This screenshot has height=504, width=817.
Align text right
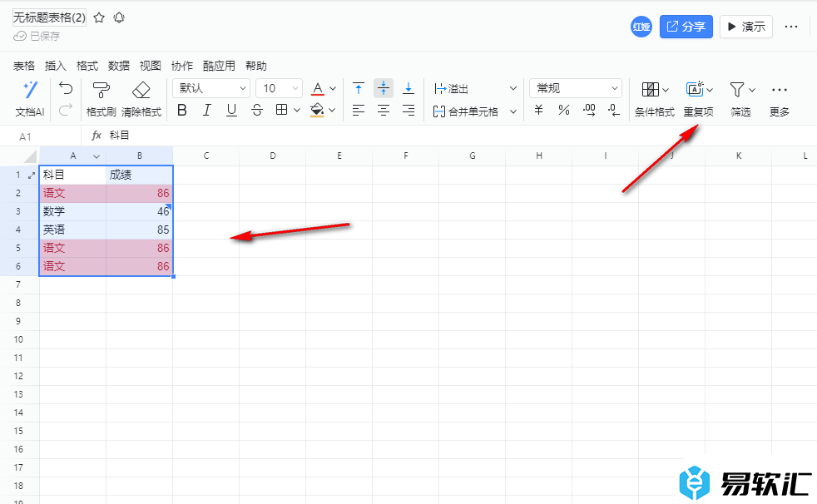408,110
